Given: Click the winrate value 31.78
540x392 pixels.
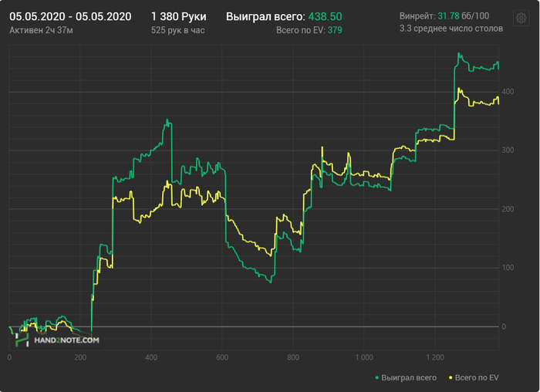Looking at the screenshot, I should (x=448, y=16).
